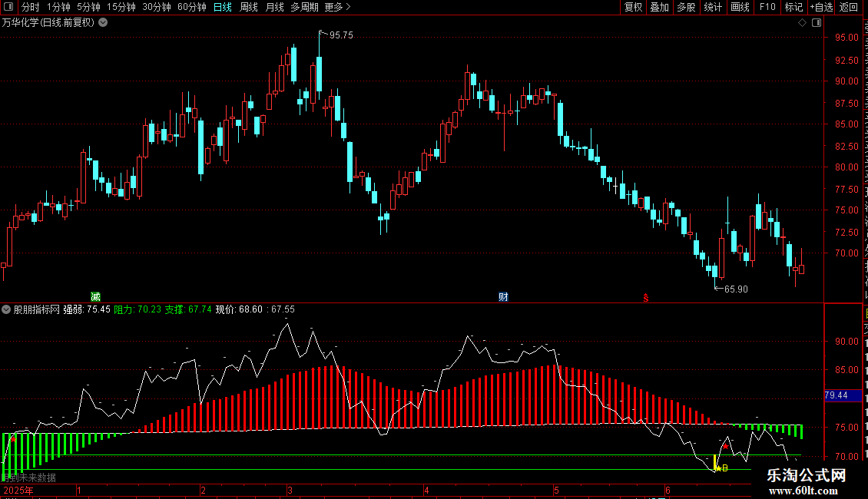
Task: Select the 30分钟 period tab
Action: pos(157,7)
